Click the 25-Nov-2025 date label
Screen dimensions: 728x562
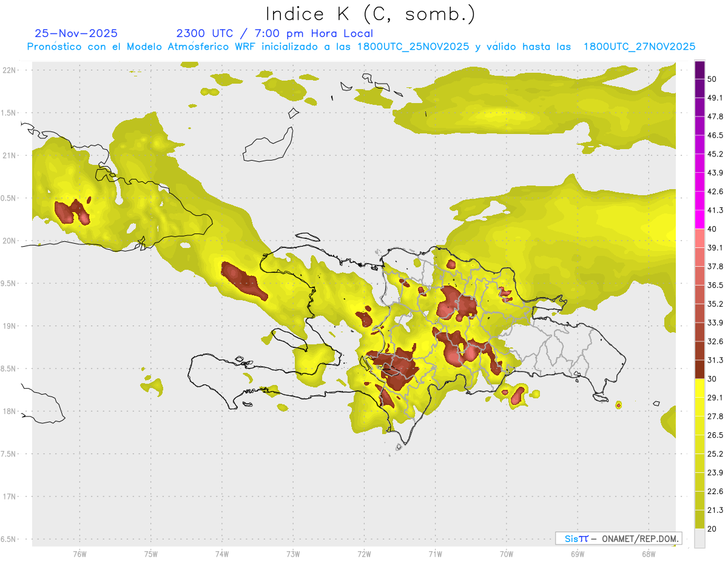[x=76, y=33]
